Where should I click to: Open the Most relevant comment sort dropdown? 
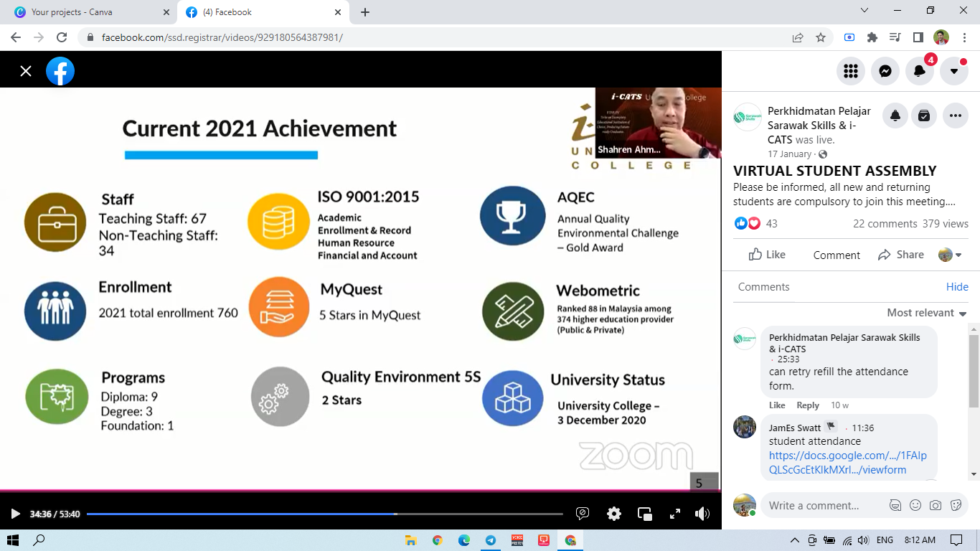[927, 313]
